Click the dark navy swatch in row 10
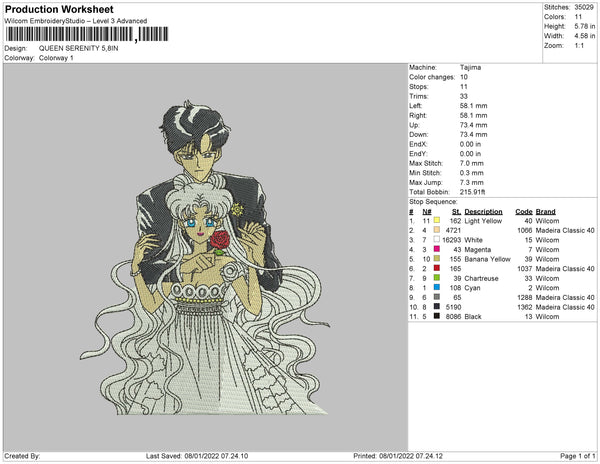600x464 pixels. click(437, 306)
